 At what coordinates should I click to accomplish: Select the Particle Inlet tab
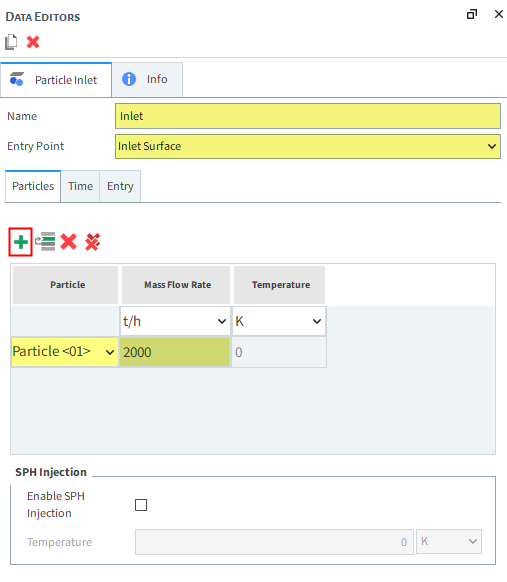pos(56,80)
